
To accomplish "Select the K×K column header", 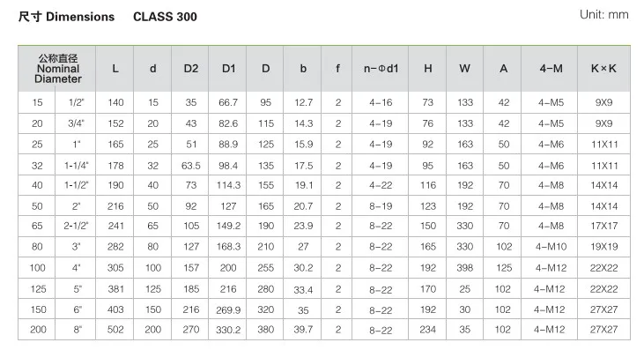I will point(603,69).
